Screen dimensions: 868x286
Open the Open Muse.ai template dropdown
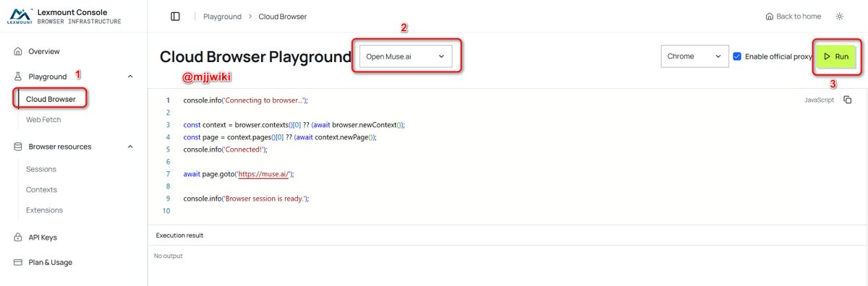[x=405, y=56]
